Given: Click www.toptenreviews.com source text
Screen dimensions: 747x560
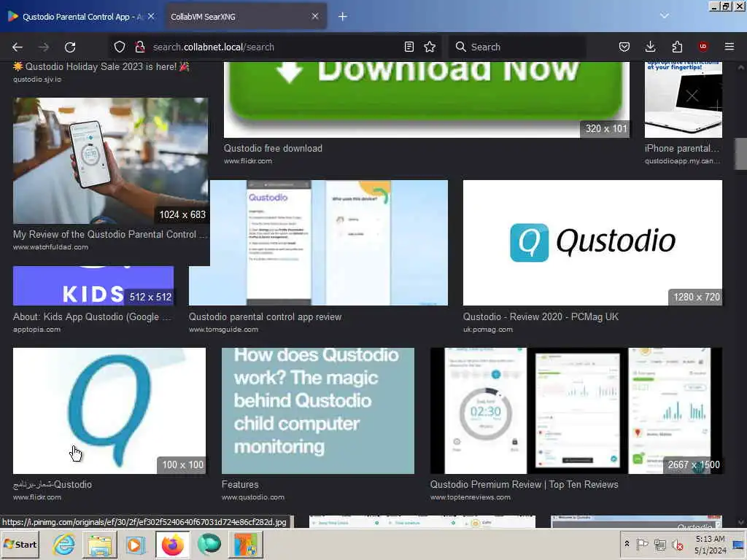Looking at the screenshot, I should (x=471, y=497).
